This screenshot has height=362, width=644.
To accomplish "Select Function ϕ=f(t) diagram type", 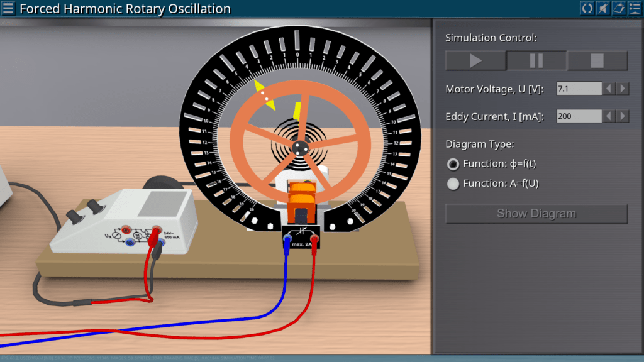I will click(453, 164).
